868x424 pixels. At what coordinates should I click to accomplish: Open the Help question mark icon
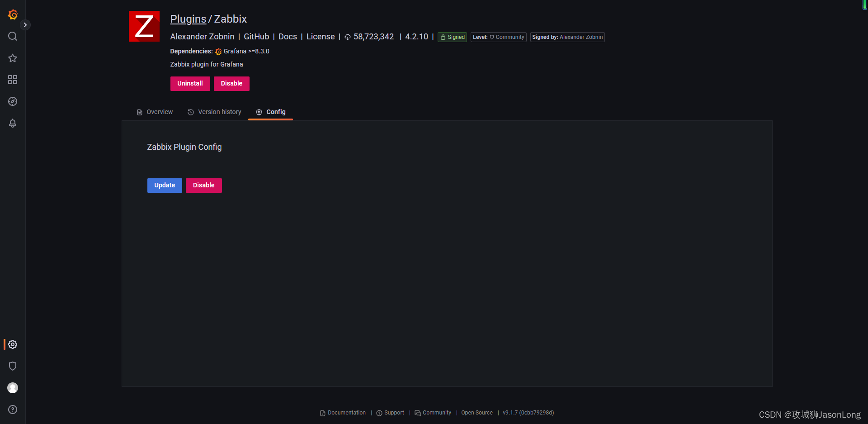(x=13, y=410)
